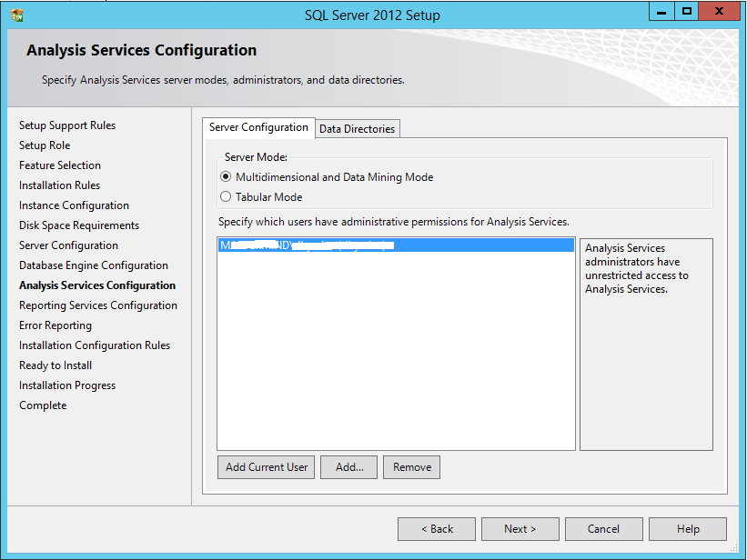Click Setup Support Rules step in sidebar
Screen dimensions: 747x560
click(x=67, y=125)
